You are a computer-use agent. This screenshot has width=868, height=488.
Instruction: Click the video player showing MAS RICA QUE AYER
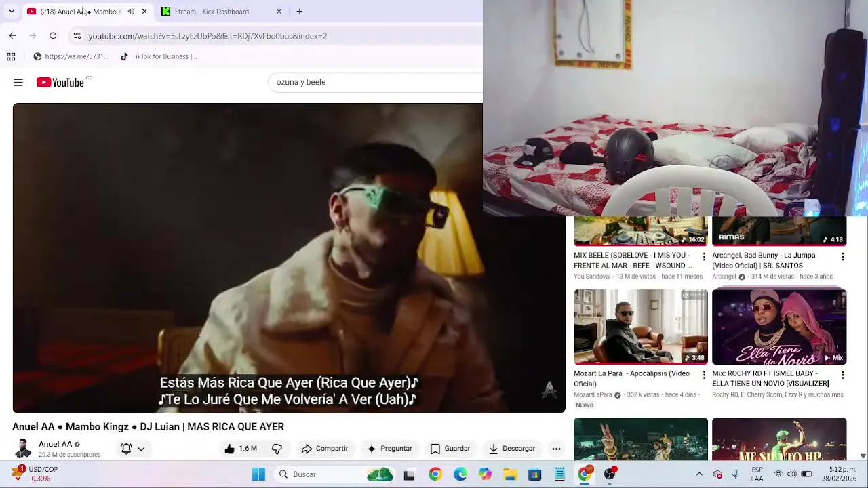point(289,258)
